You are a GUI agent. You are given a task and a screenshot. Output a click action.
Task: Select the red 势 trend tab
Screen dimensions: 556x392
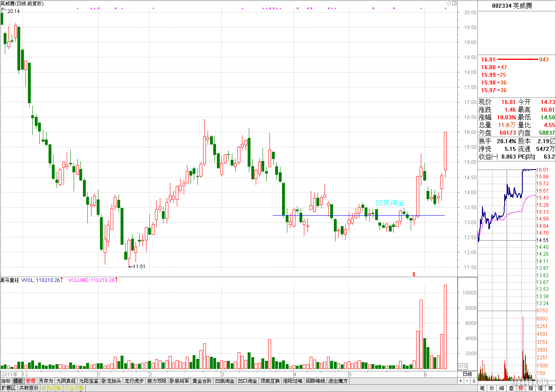coord(521,388)
